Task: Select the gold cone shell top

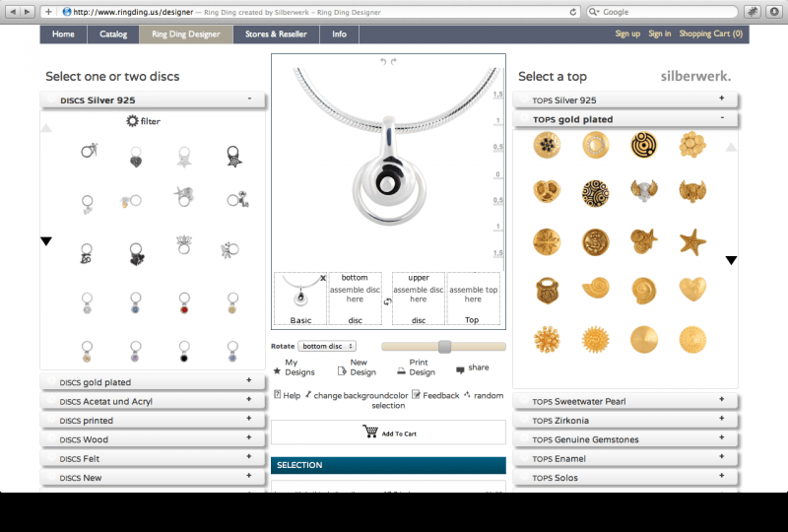Action: (596, 288)
